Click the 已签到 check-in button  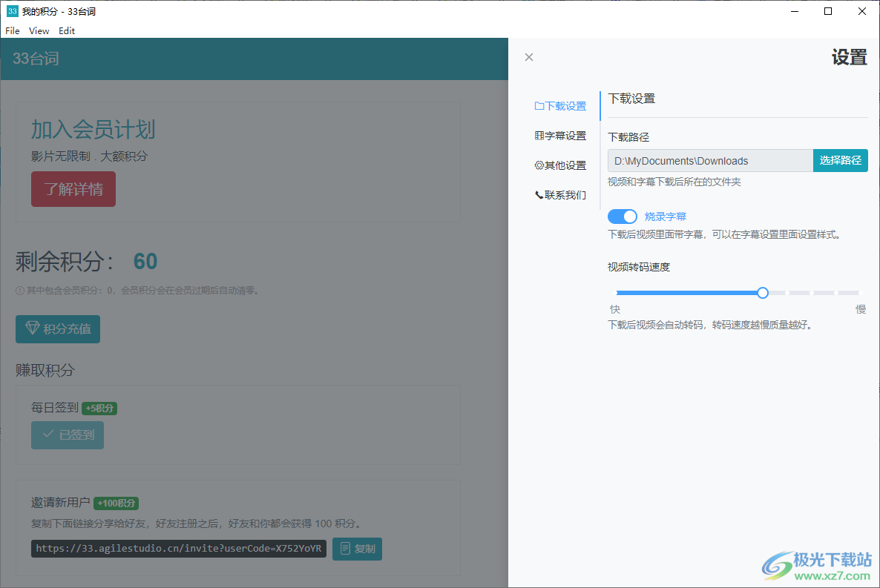[x=68, y=435]
